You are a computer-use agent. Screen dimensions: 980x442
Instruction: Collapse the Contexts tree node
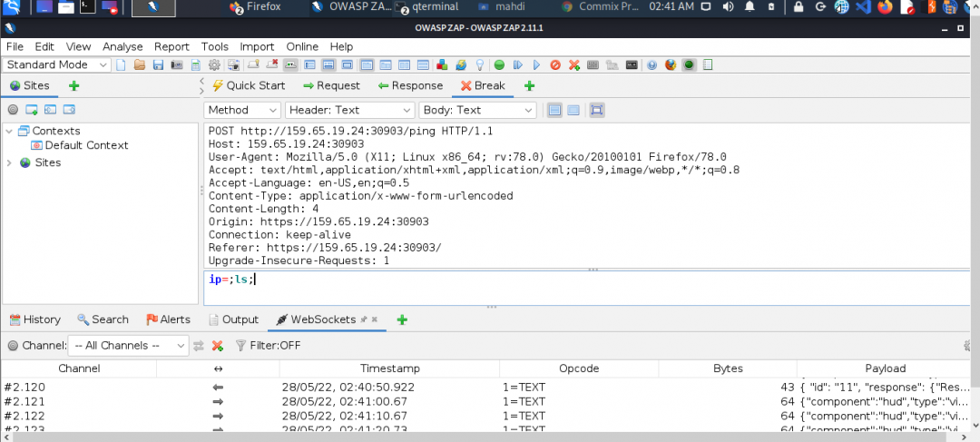pos(9,131)
